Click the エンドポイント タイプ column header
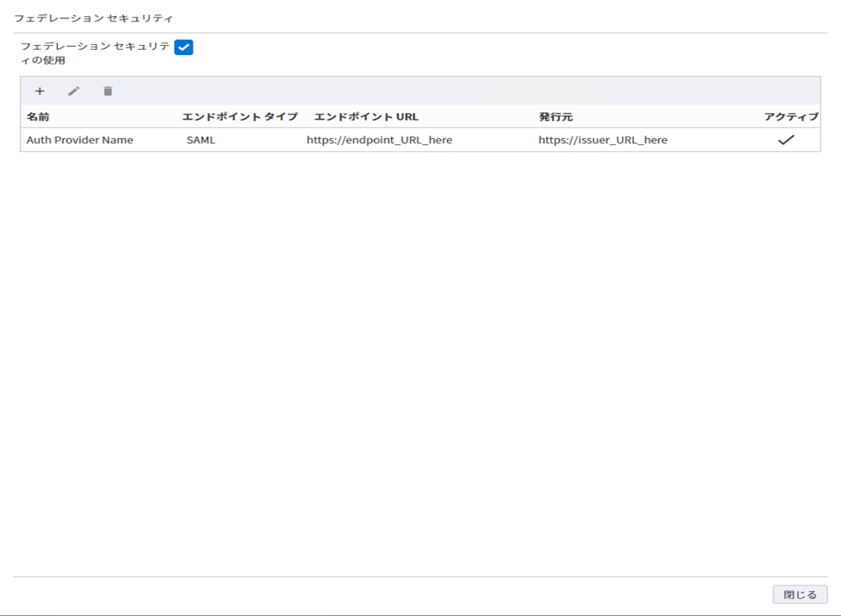Screen dimensions: 841x616 point(239,117)
